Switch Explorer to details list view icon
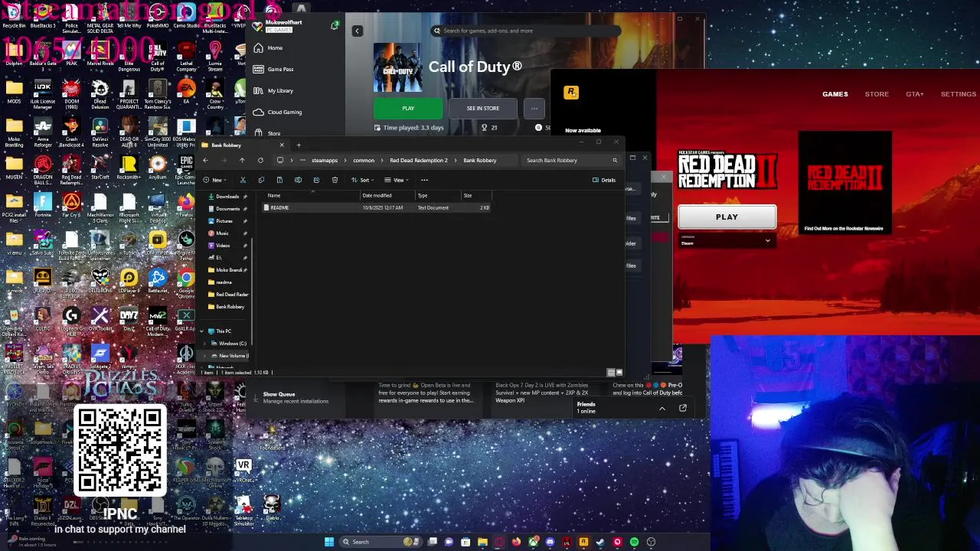This screenshot has height=551, width=980. [x=610, y=373]
